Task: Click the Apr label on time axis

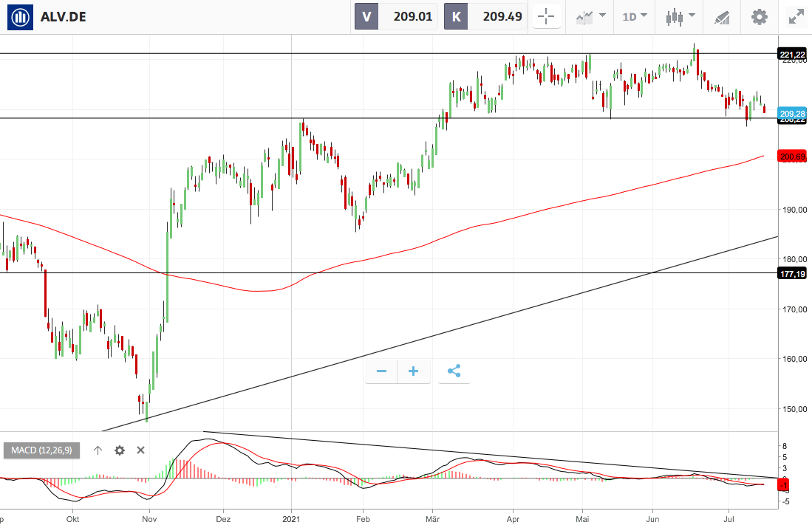Action: 514,519
